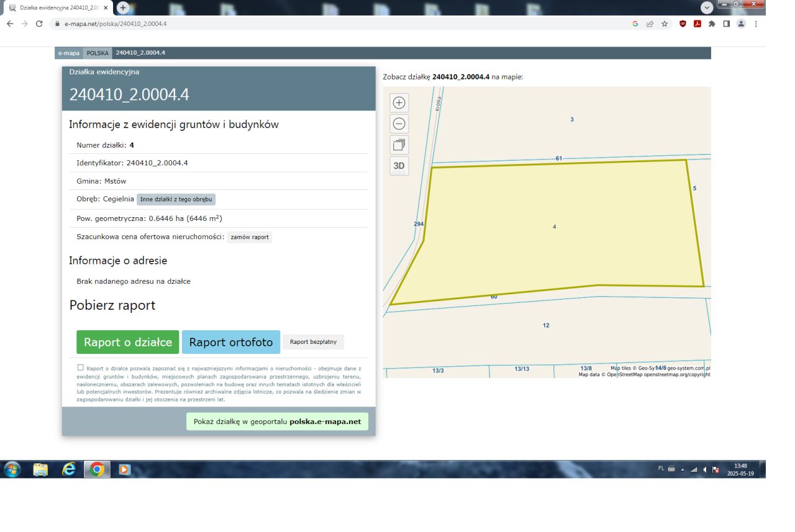Zoom out on the parcel map
The image size is (795, 532).
click(x=399, y=124)
